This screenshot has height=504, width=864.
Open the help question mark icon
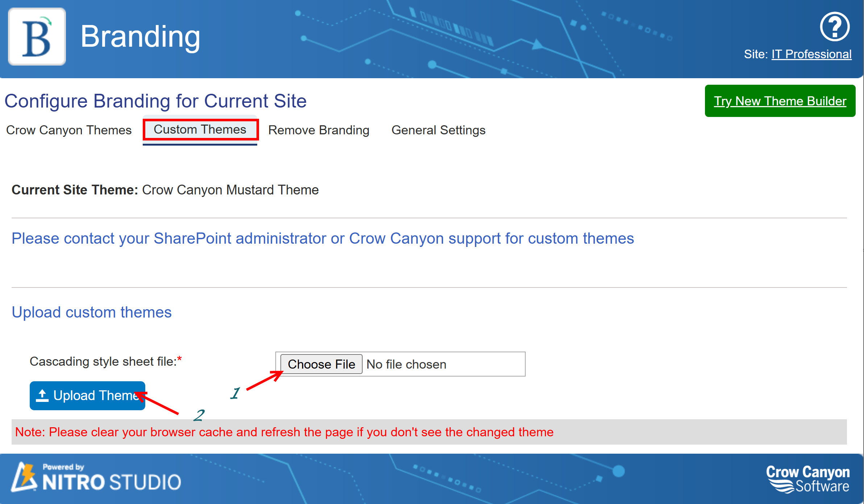(x=835, y=27)
